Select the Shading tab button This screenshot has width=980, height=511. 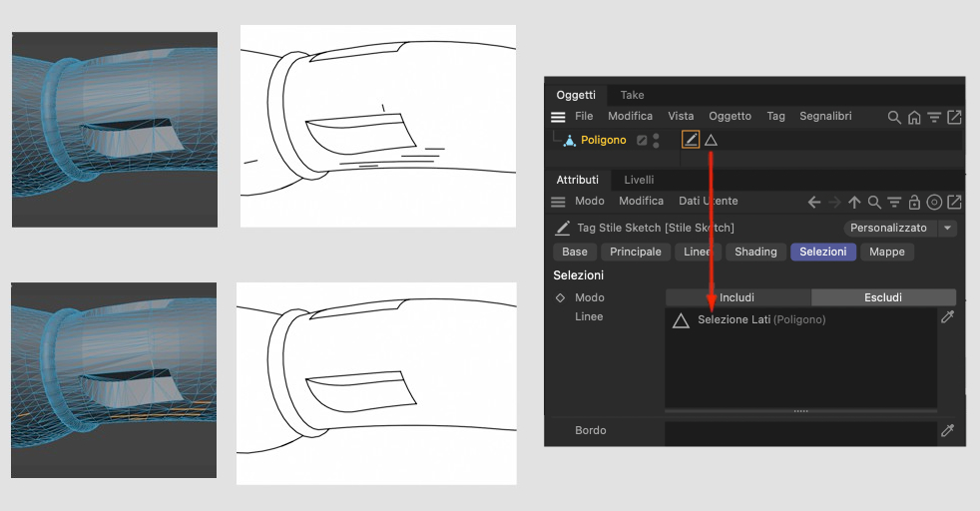[755, 252]
